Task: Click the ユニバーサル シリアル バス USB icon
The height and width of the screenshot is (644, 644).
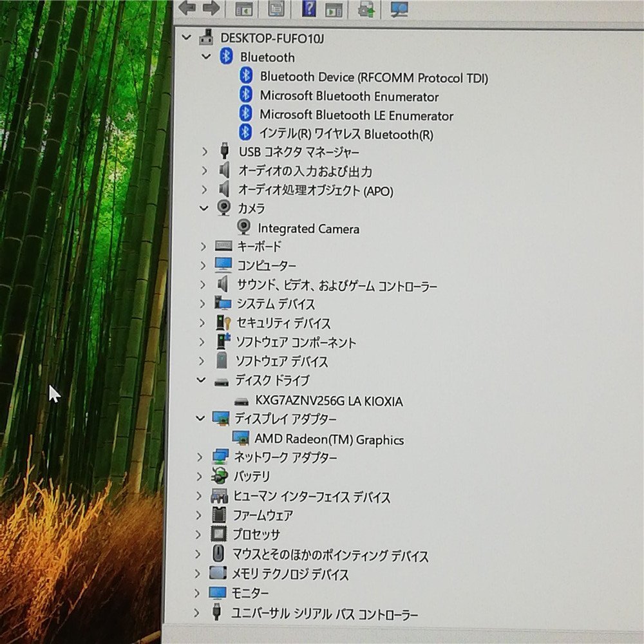Action: pos(217,612)
